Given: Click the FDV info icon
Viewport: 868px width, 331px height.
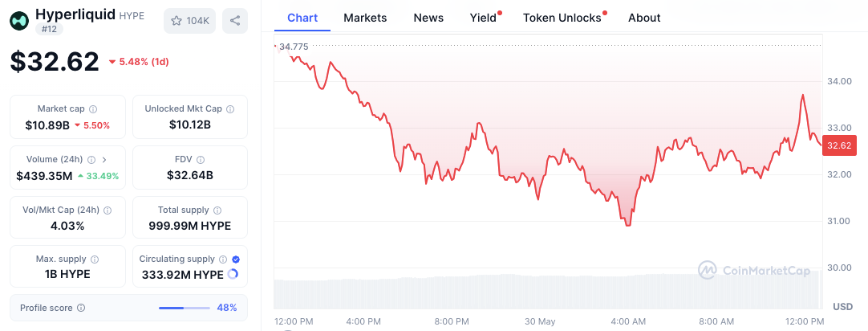Looking at the screenshot, I should (x=201, y=160).
